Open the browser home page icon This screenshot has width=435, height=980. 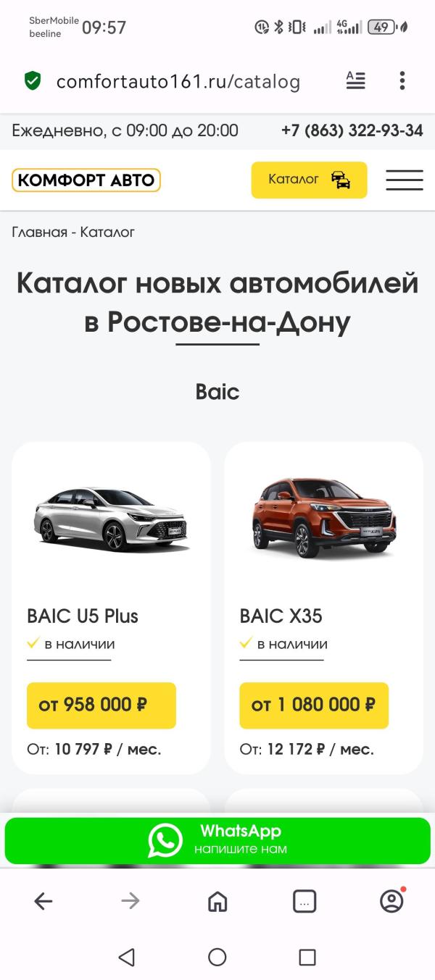tap(217, 901)
